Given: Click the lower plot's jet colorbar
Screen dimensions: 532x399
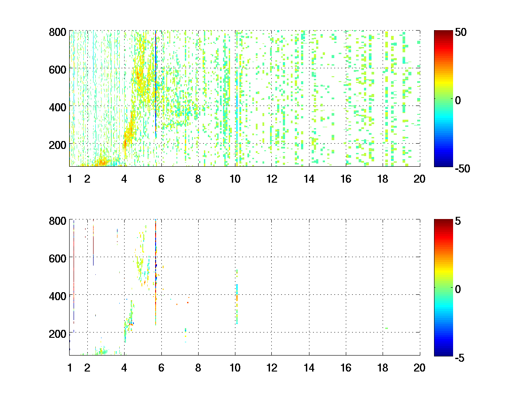Looking at the screenshot, I should pos(443,287).
